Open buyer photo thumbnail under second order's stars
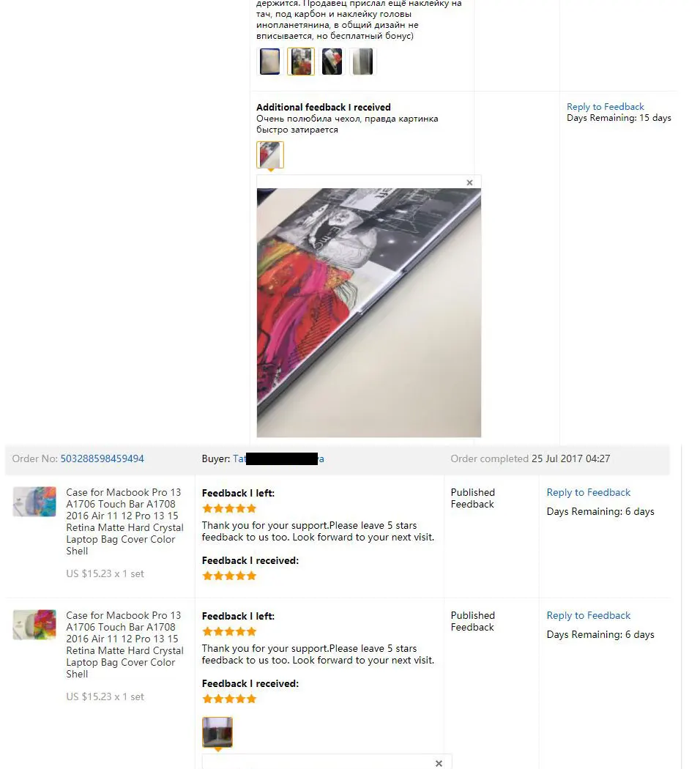Screen dimensions: 700x769 [x=217, y=732]
